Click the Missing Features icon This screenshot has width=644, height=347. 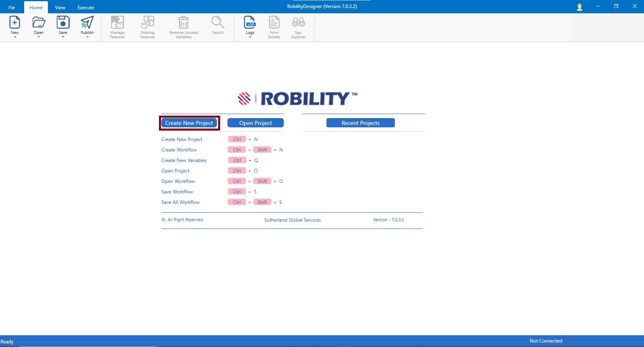(147, 23)
